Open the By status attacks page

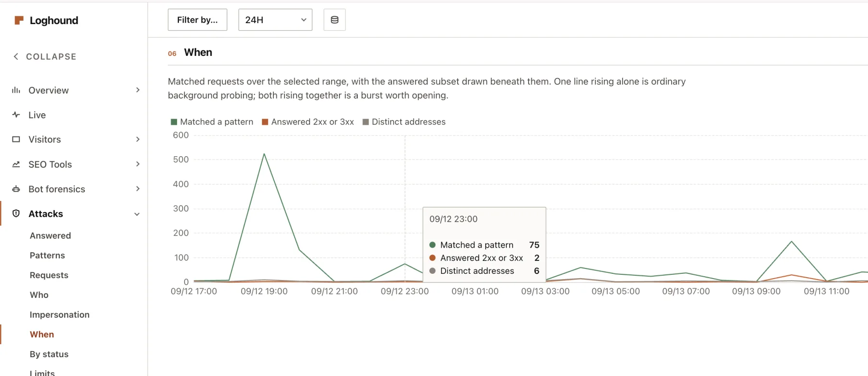click(49, 354)
